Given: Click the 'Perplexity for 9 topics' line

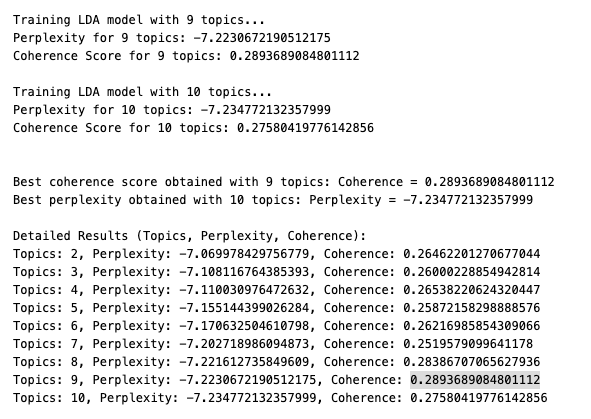Looking at the screenshot, I should point(171,38).
